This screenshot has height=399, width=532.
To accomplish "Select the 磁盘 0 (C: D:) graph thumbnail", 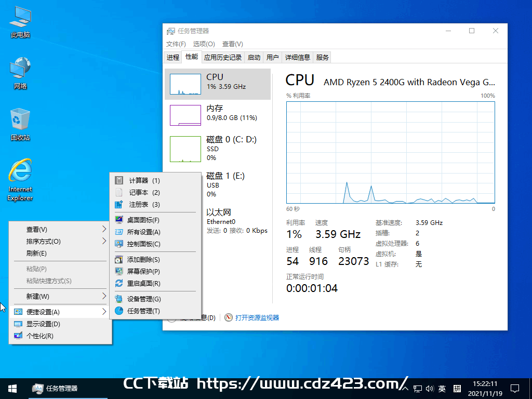I will [185, 149].
